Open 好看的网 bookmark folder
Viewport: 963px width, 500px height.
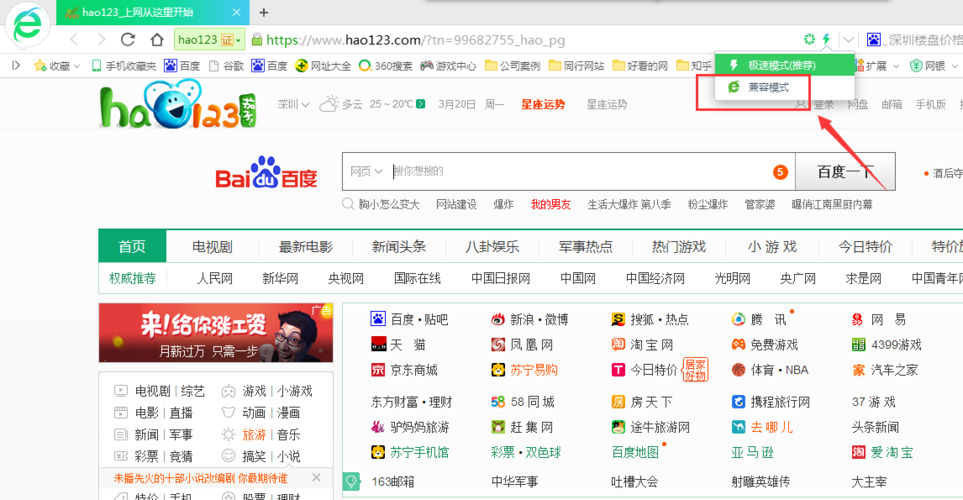click(x=641, y=66)
